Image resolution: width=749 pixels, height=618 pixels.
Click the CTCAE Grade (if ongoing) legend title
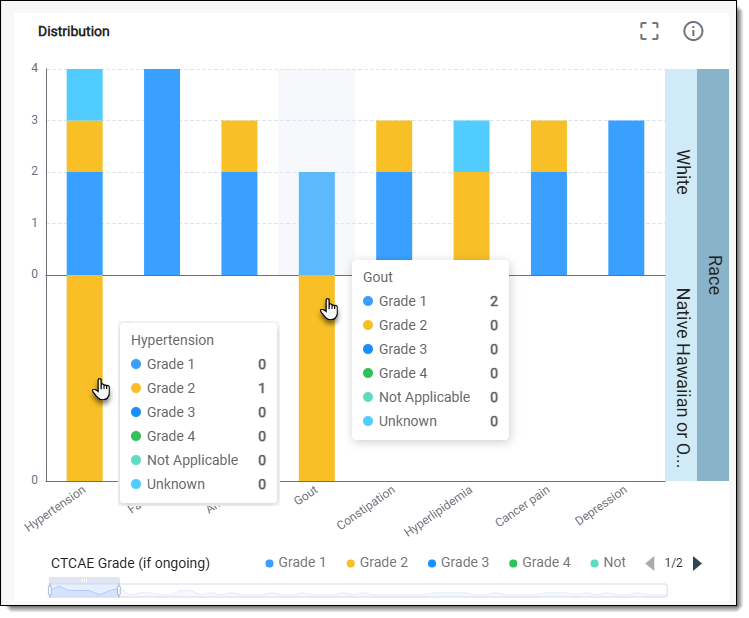[130, 563]
